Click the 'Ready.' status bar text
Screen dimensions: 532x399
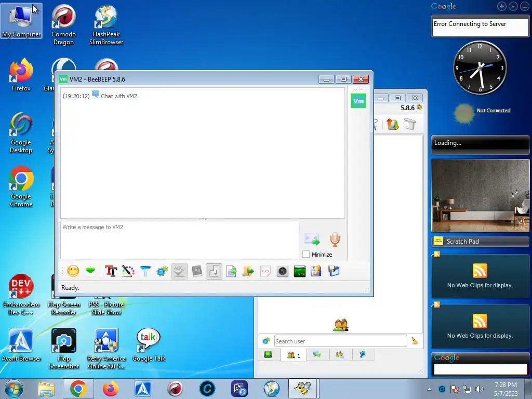70,288
